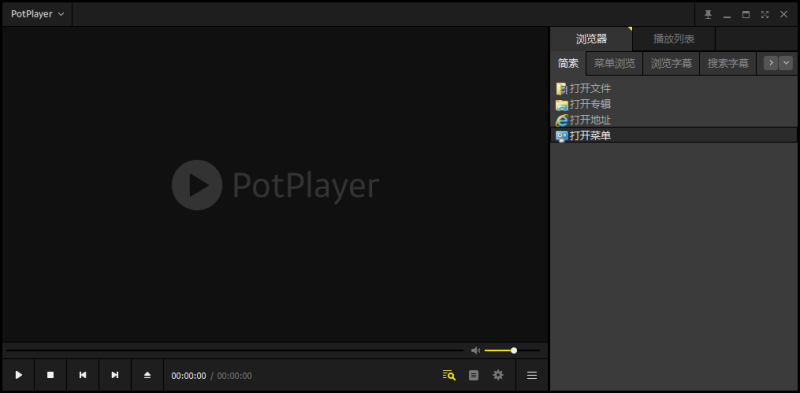Click the 打开地址 browser icon
800x393 pixels.
(562, 120)
